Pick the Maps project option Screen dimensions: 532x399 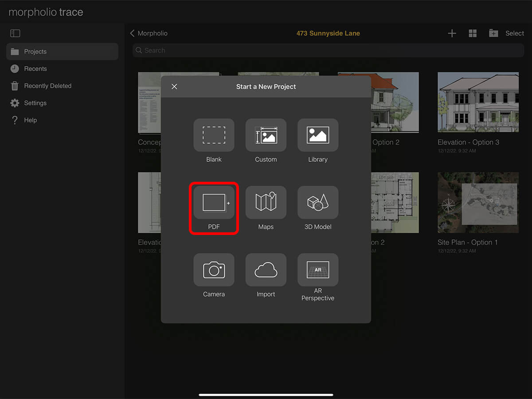[x=266, y=202]
